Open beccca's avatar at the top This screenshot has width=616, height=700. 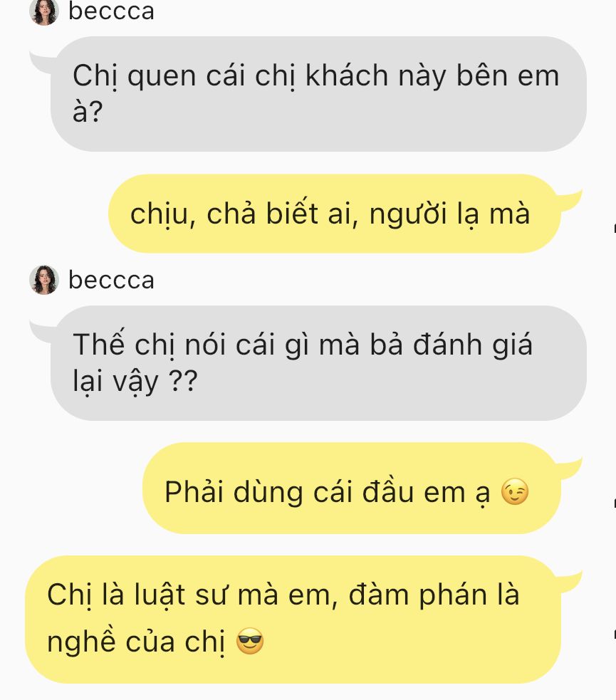tap(44, 11)
